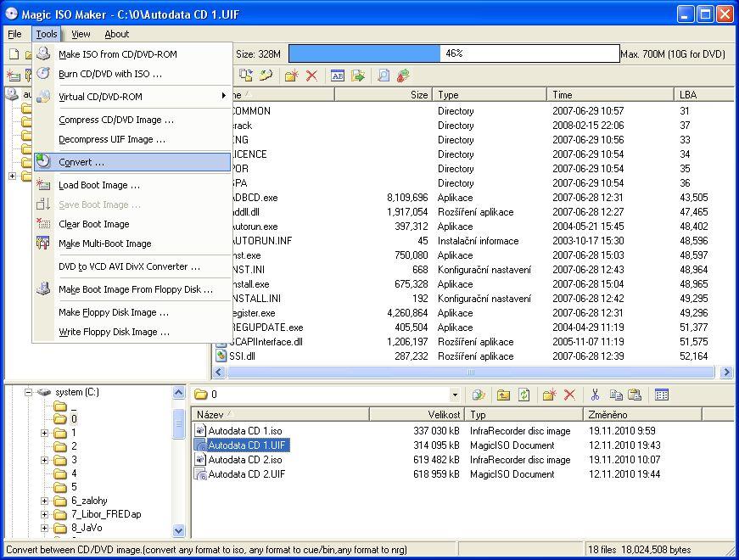The image size is (739, 560).
Task: Open the Virtual CD/DVD-ROM submenu
Action: click(132, 97)
